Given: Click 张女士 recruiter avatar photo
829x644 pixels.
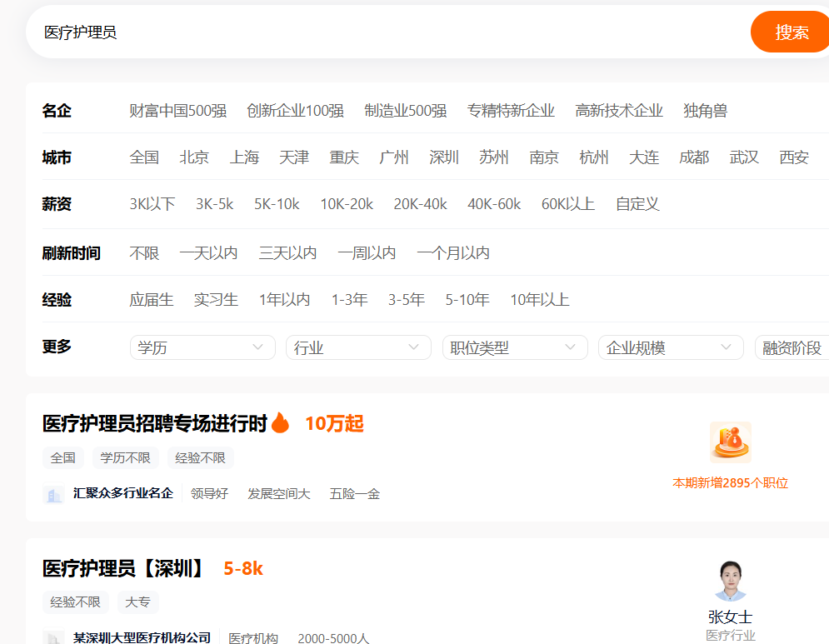Looking at the screenshot, I should [730, 581].
